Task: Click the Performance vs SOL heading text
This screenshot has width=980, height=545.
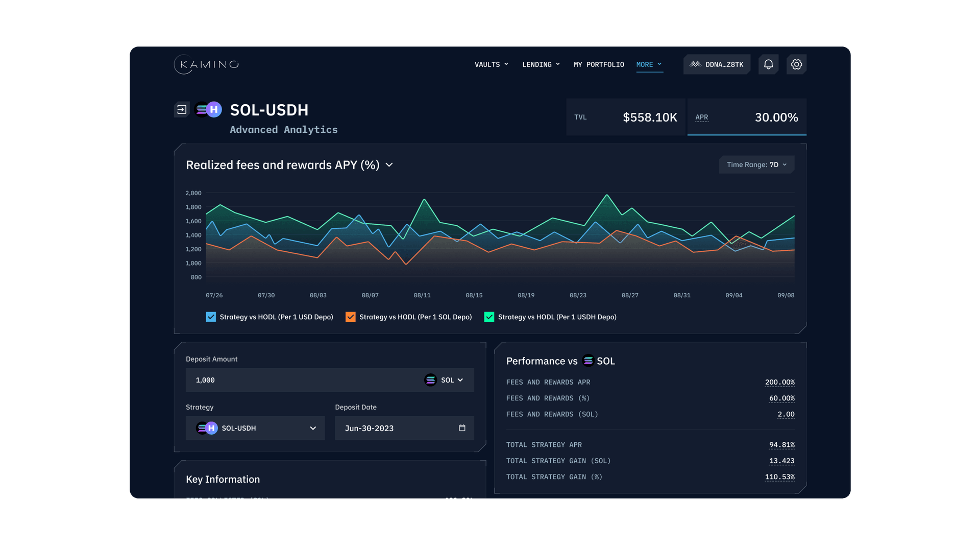Action: 560,361
